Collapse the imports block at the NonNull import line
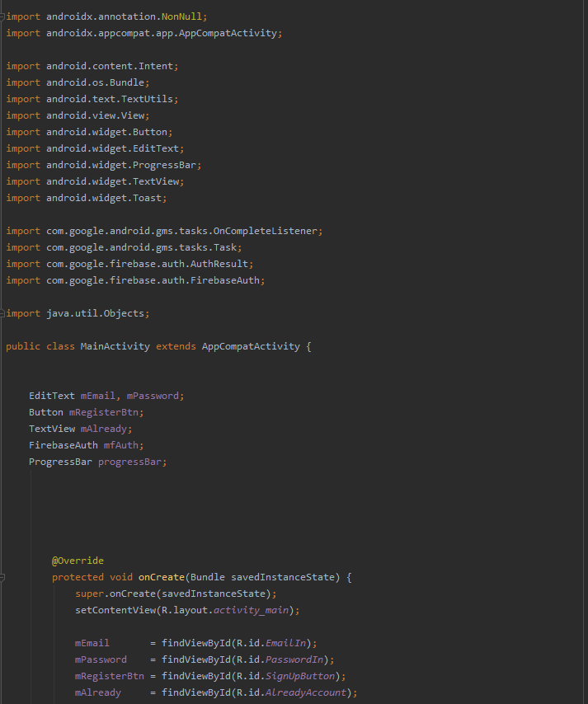The image size is (588, 704). (2, 17)
